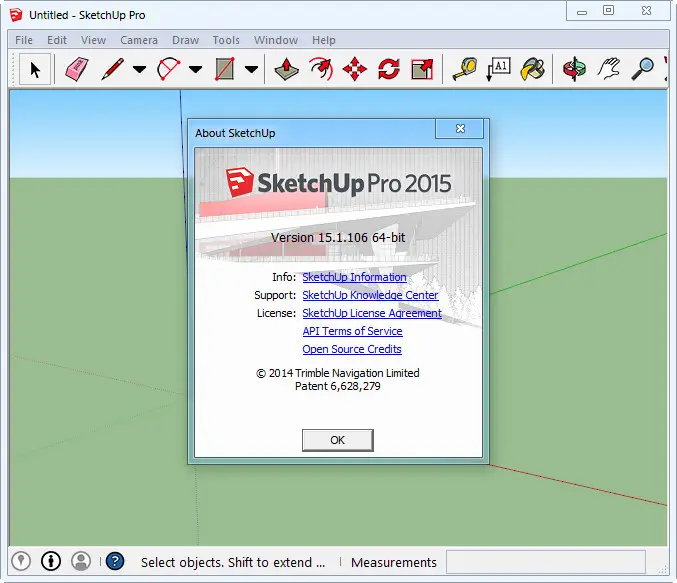
Task: Select the Move tool
Action: coord(354,69)
